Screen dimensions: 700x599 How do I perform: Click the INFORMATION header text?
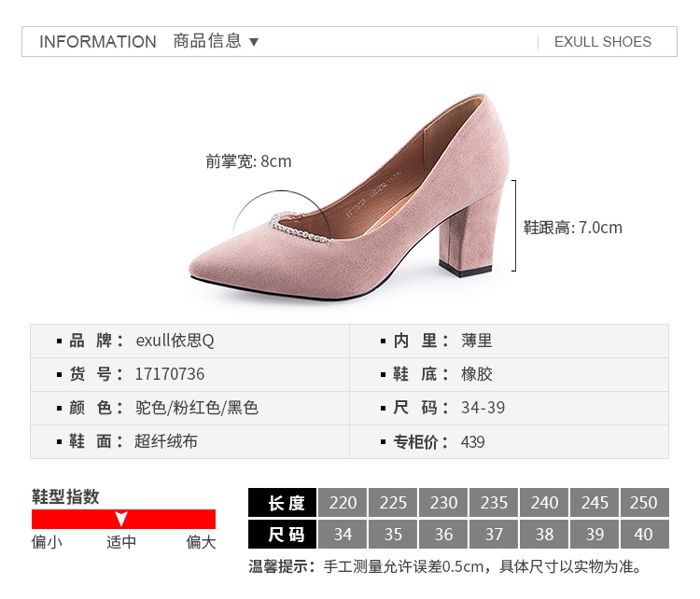[98, 42]
